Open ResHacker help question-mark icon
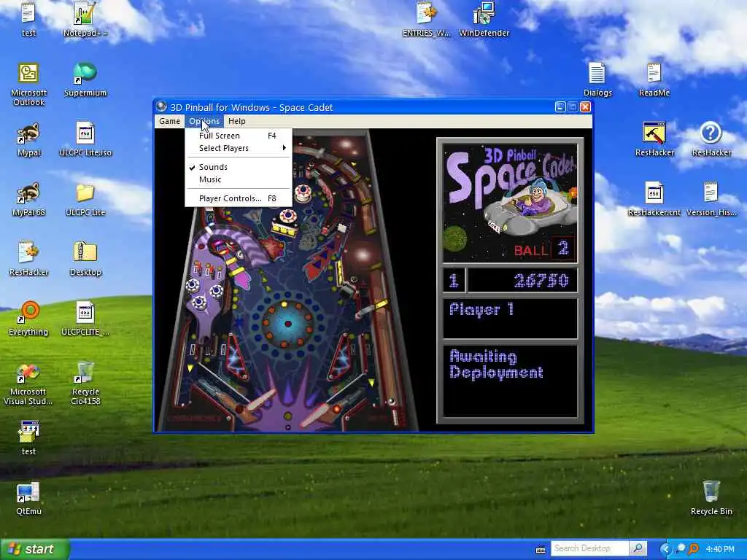 [x=711, y=139]
